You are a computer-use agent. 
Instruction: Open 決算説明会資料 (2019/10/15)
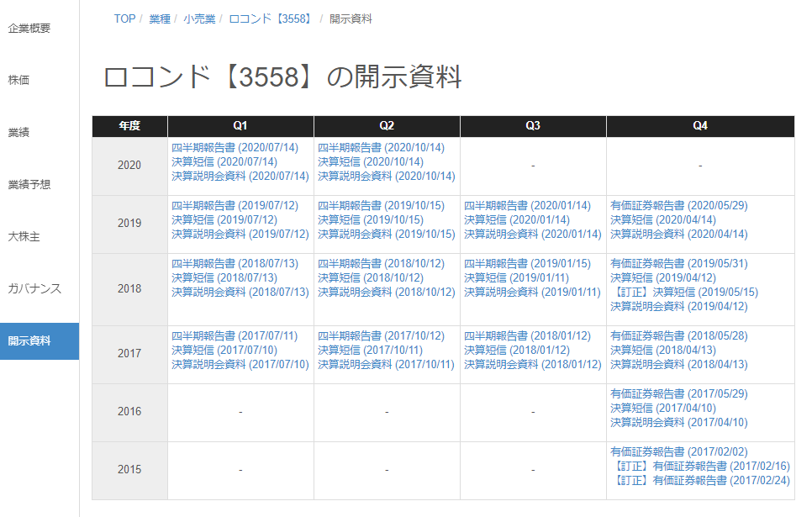point(387,235)
